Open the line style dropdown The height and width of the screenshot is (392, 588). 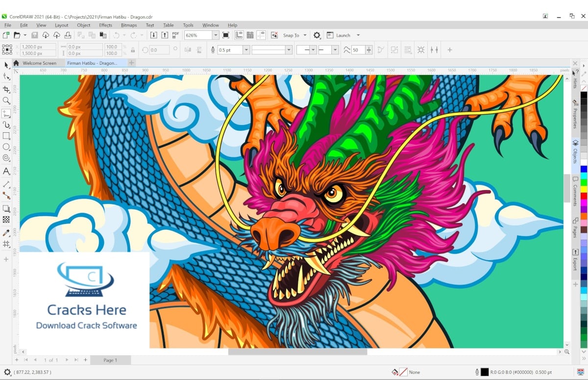coord(289,50)
